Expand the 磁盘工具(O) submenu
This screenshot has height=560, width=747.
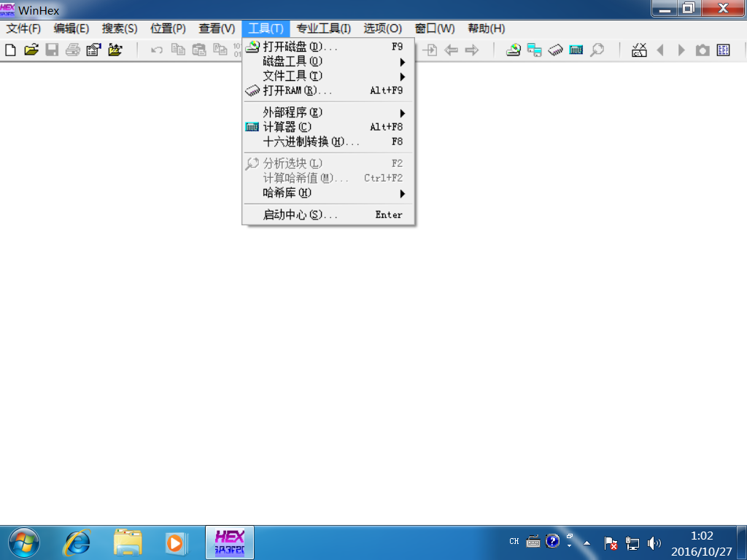328,61
